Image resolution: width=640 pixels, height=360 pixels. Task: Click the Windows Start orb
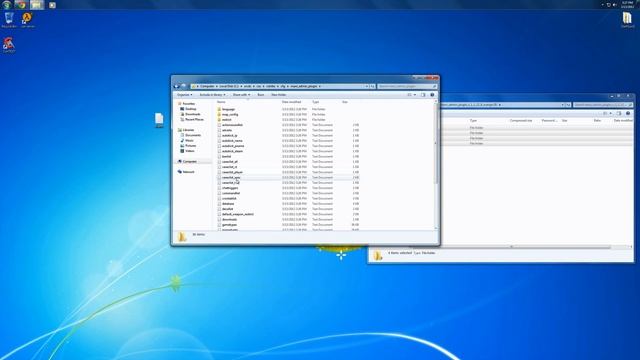click(7, 5)
